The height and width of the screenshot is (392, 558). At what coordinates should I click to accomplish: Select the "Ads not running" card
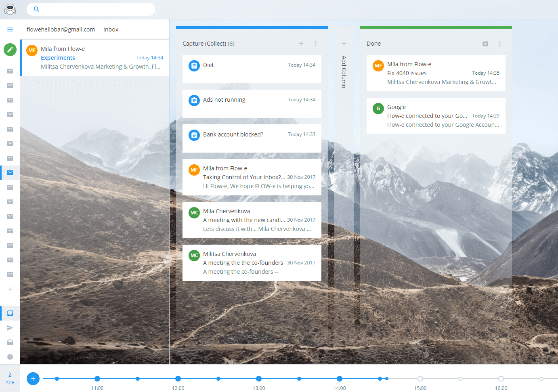click(252, 103)
